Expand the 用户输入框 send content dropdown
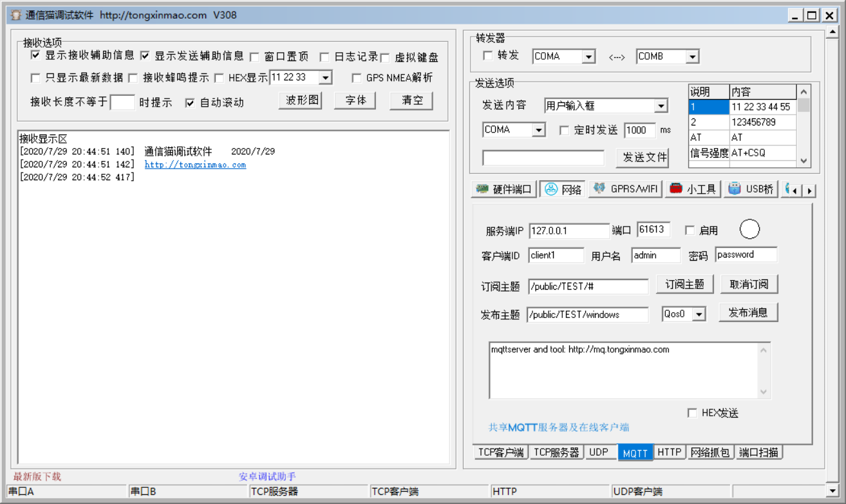 click(605, 105)
